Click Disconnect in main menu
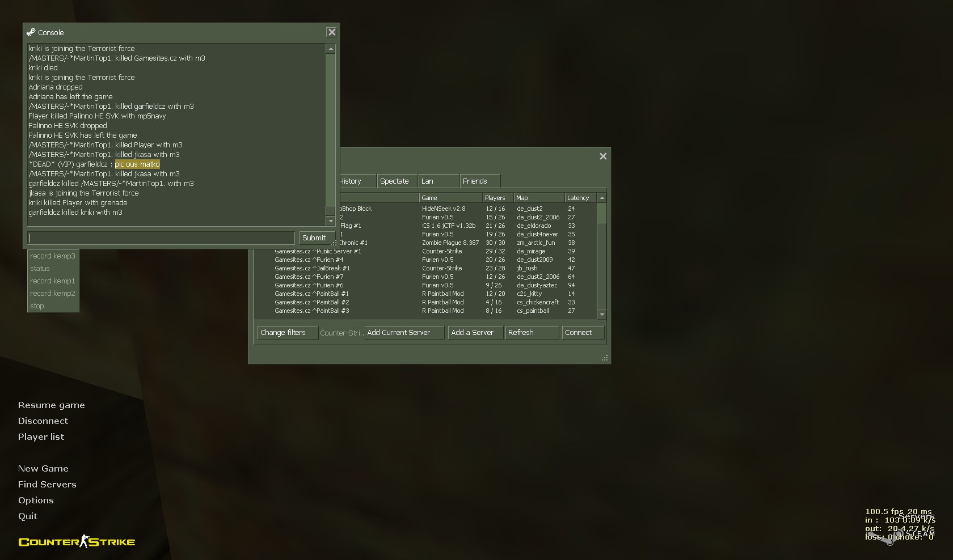This screenshot has width=953, height=560. (x=43, y=421)
